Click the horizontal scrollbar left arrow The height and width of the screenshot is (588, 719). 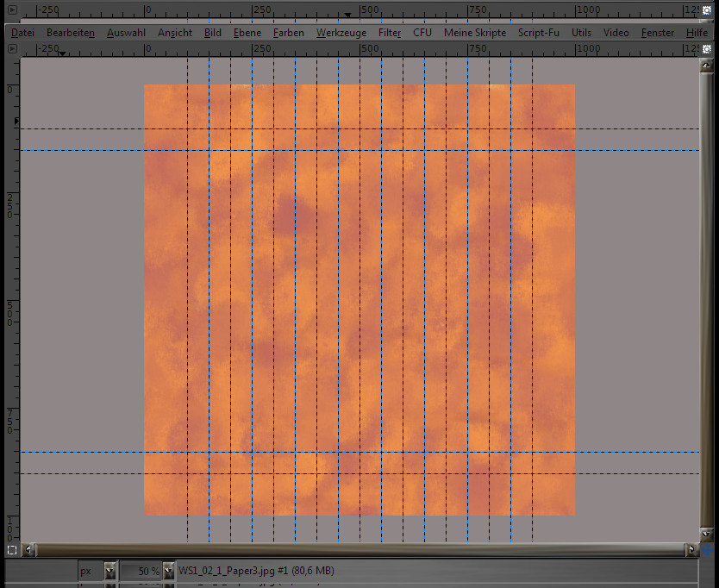click(x=30, y=549)
